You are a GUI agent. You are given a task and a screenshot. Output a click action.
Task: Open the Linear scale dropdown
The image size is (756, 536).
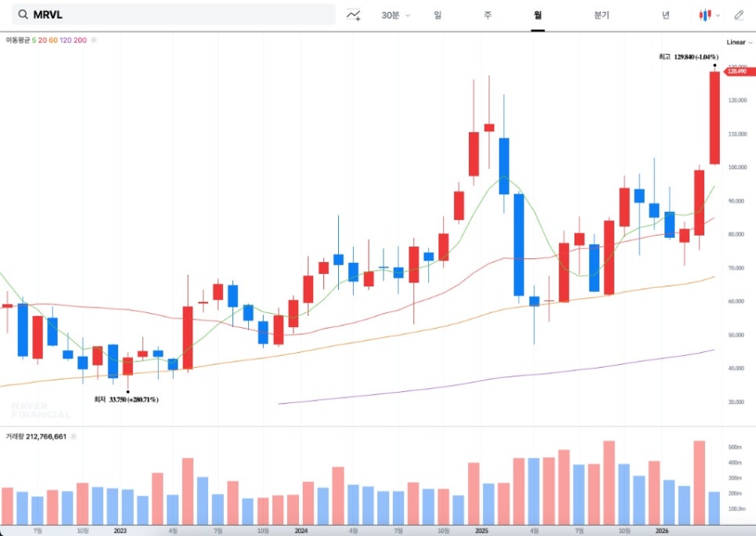740,42
